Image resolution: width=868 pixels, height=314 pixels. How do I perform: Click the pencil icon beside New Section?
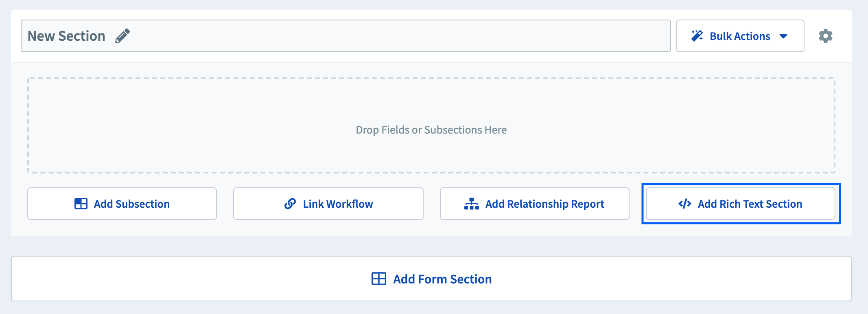tap(122, 36)
